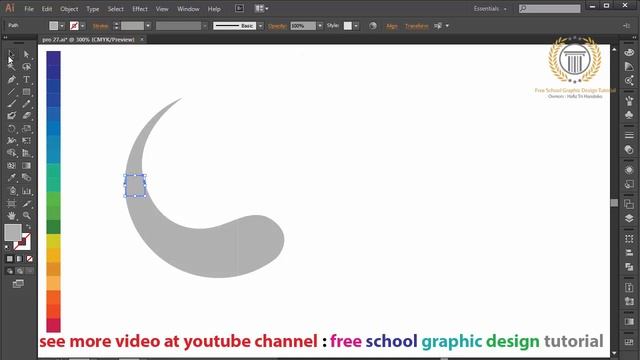Select the Eraser tool
Screen dimensions: 640x360
pos(27,116)
